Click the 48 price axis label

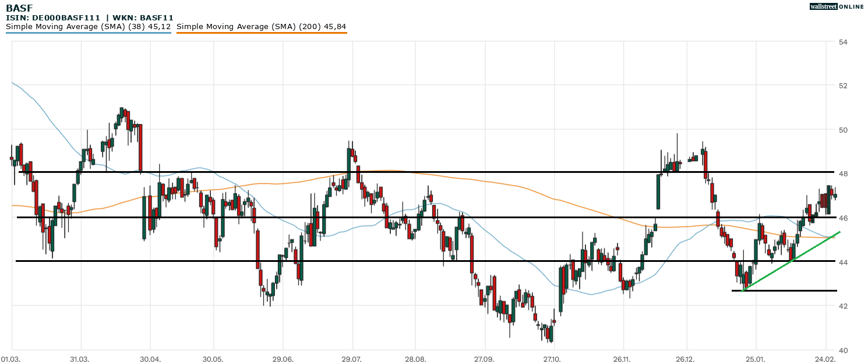[842, 174]
